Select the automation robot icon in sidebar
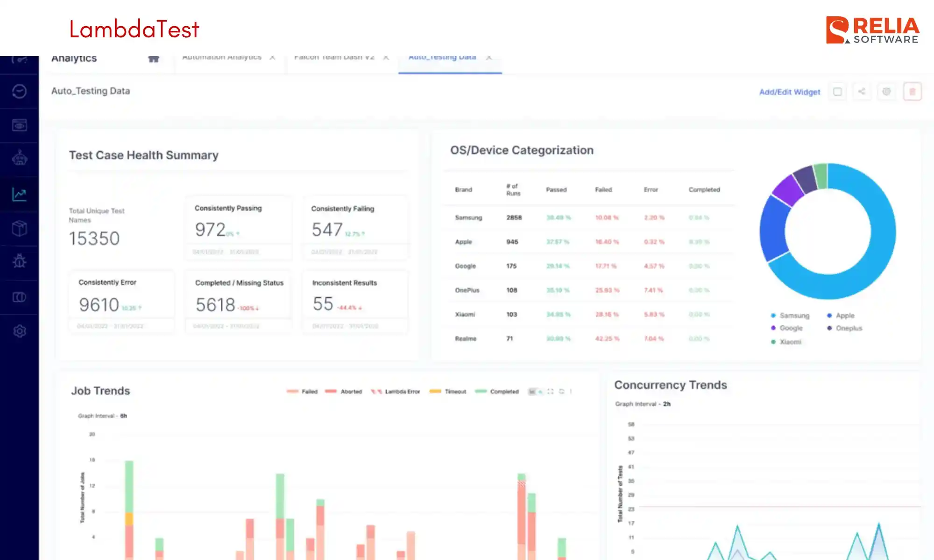 coord(19,159)
